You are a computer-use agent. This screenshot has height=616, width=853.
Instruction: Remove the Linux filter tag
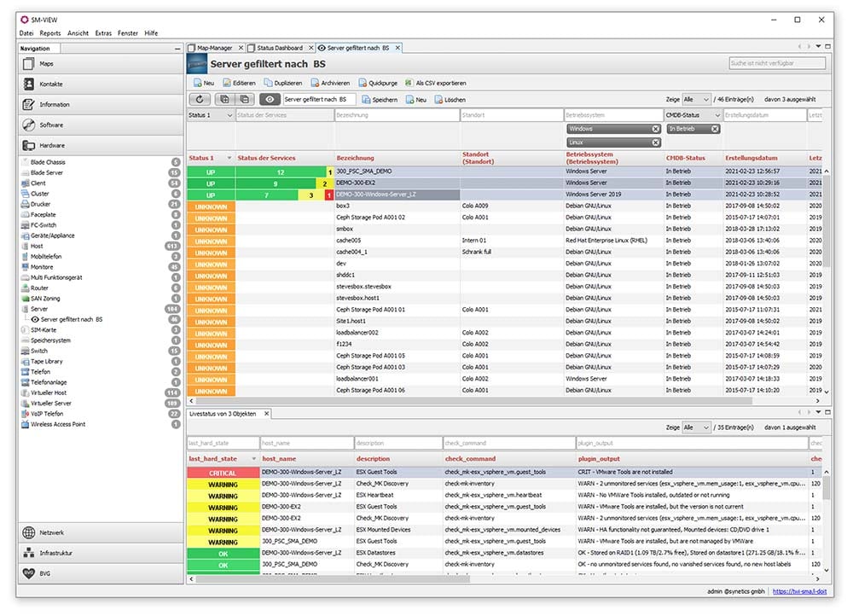[x=655, y=142]
